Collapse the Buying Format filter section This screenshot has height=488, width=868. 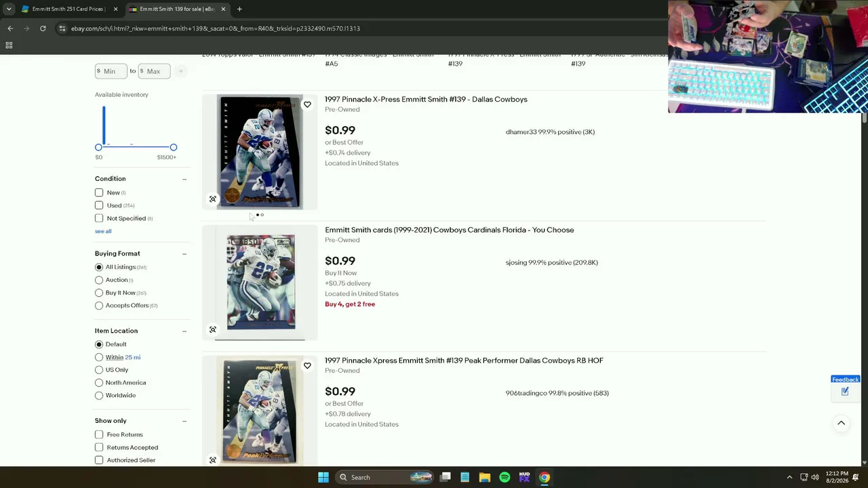(184, 253)
